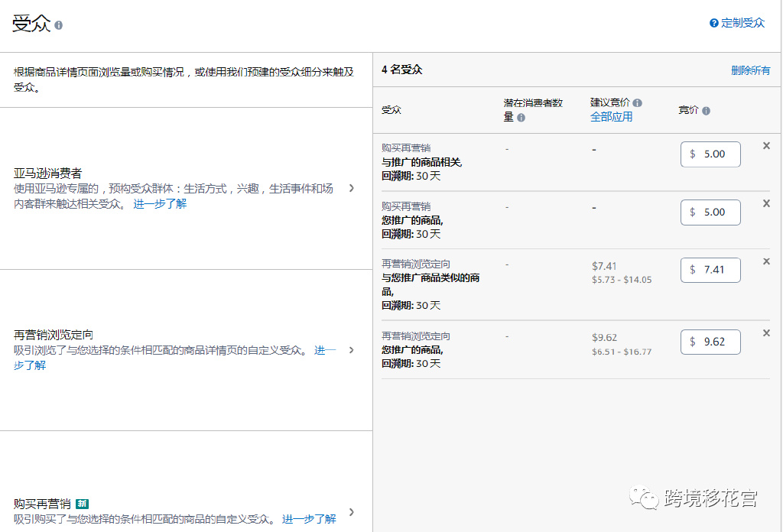Click 与推广的商品相关 audience name

coord(422,162)
